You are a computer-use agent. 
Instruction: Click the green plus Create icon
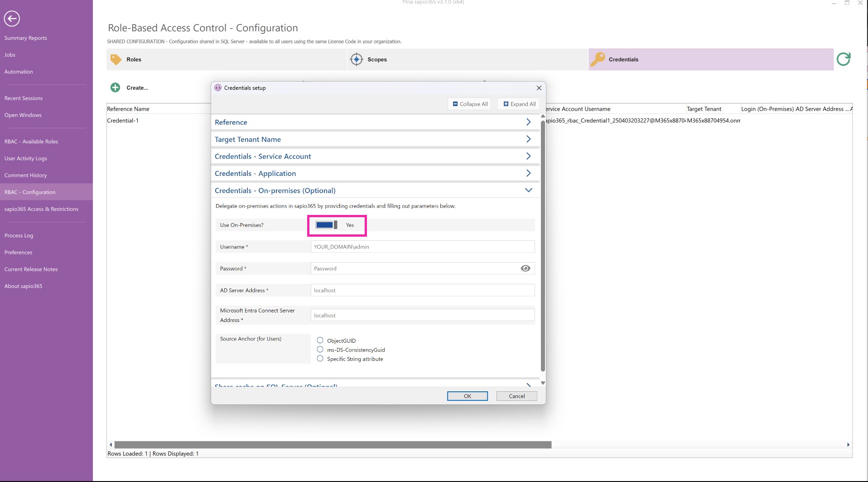point(116,88)
